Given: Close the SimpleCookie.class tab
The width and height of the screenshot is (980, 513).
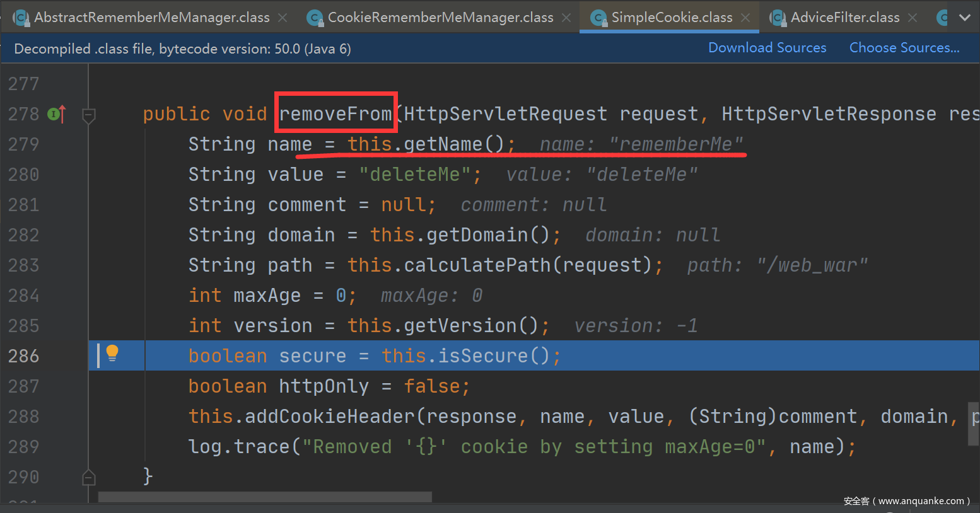Looking at the screenshot, I should pos(745,18).
